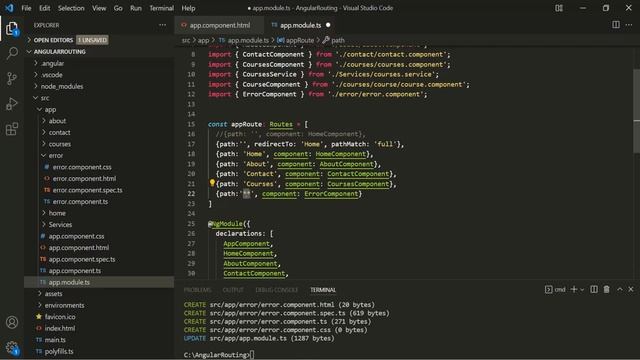
Task: Toggle the editor layout icon in title bar
Action: tap(559, 8)
